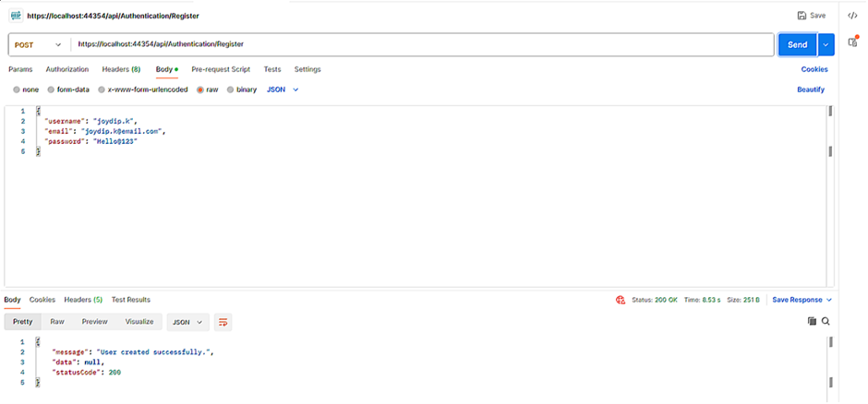Expand the Send button arrow dropdown
The height and width of the screenshot is (404, 868).
[x=826, y=45]
